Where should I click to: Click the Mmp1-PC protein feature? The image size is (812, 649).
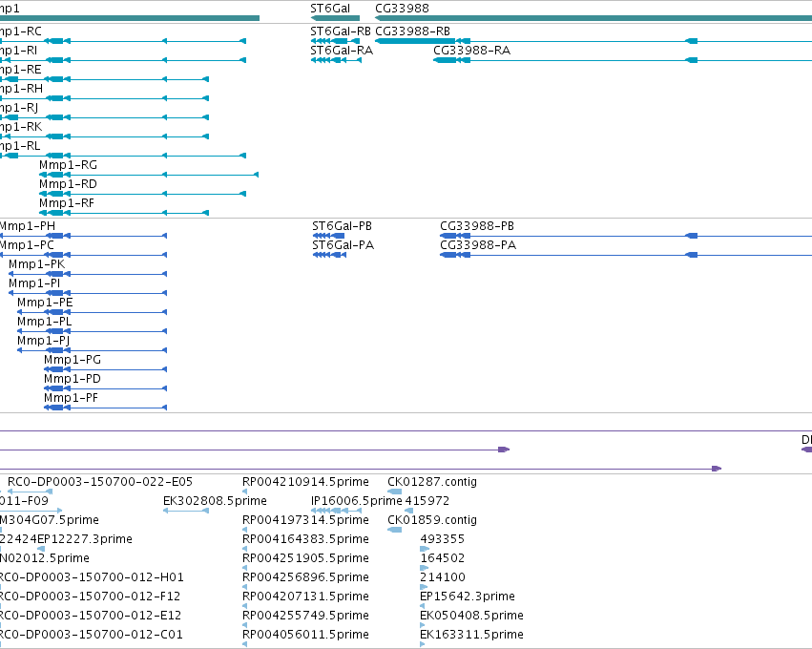83,255
